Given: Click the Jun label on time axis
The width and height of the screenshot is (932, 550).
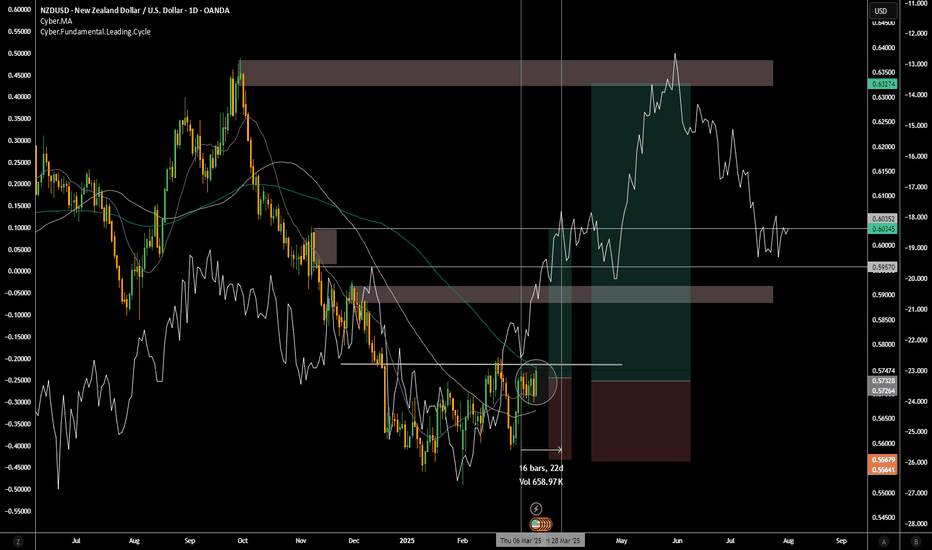Looking at the screenshot, I should pos(677,540).
